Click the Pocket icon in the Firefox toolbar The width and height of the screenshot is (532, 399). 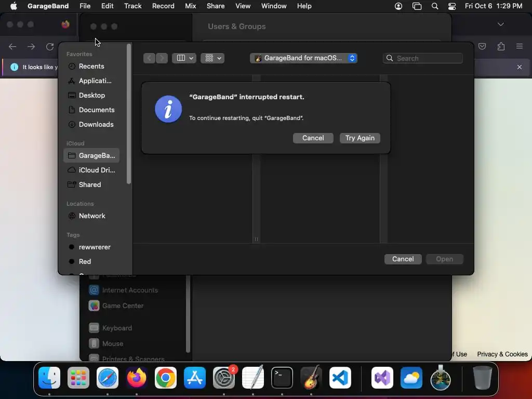coord(482,46)
